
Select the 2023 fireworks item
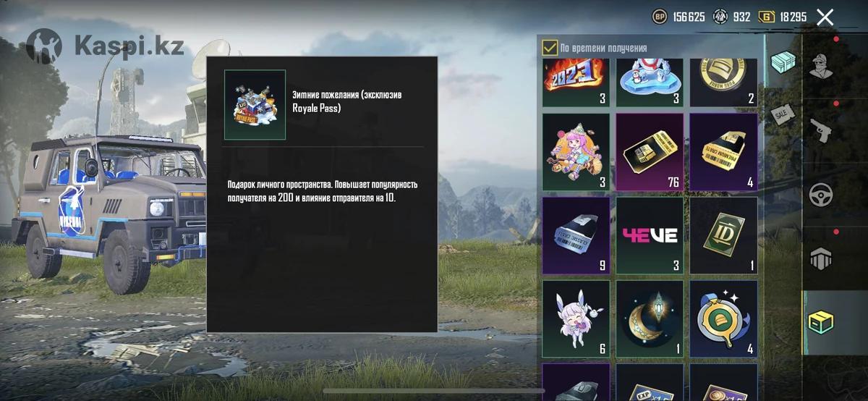[576, 83]
